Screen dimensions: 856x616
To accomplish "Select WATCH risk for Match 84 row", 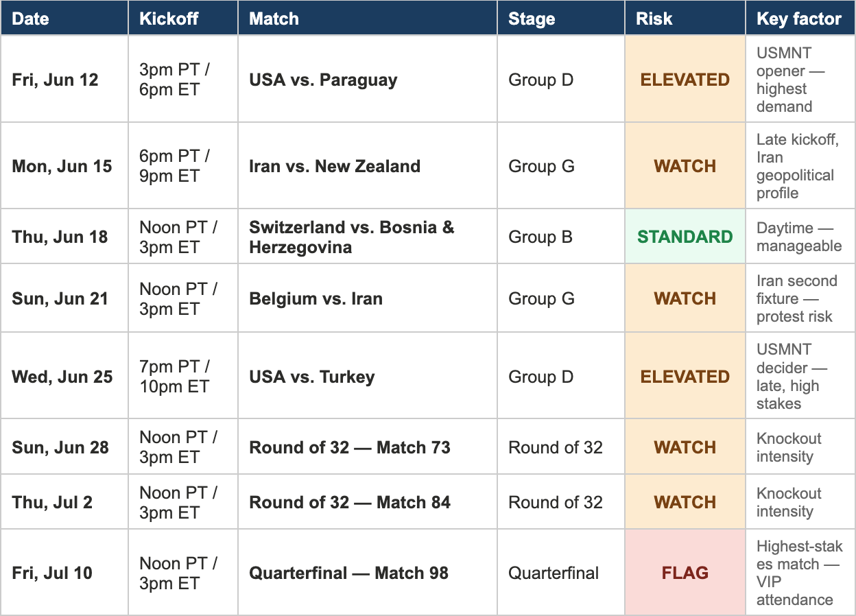I will [x=685, y=502].
